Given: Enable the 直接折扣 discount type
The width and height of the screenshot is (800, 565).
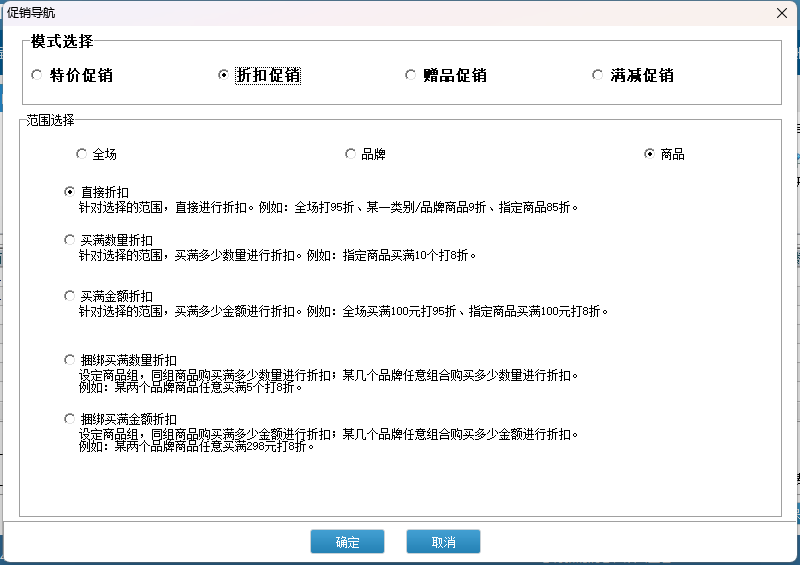Looking at the screenshot, I should [x=69, y=192].
